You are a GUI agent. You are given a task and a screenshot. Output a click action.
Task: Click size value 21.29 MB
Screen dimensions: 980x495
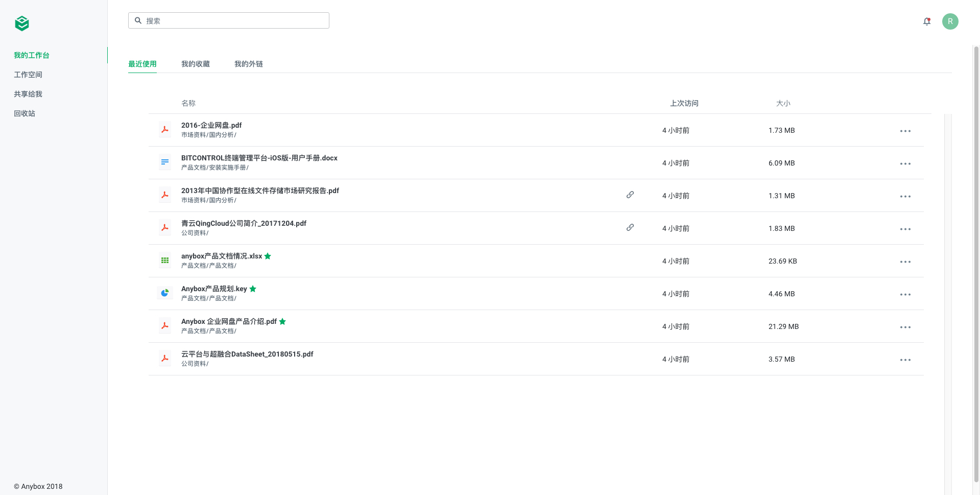(783, 326)
